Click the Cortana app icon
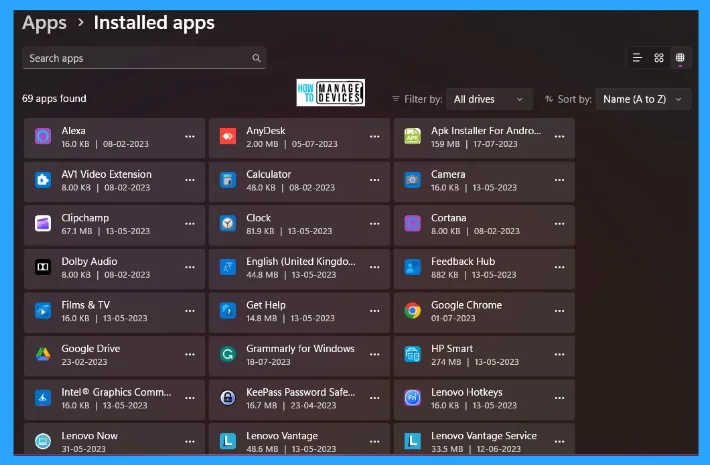This screenshot has width=710, height=465. pyautogui.click(x=413, y=223)
